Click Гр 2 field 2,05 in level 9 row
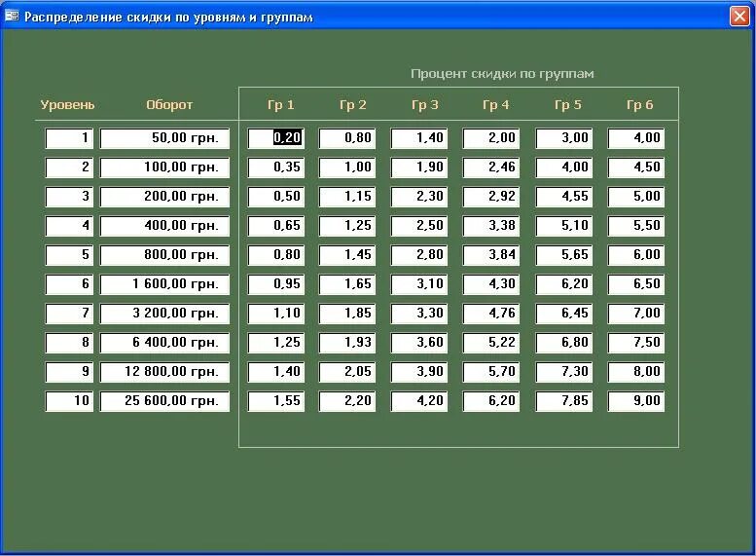756x556 pixels. click(x=347, y=372)
